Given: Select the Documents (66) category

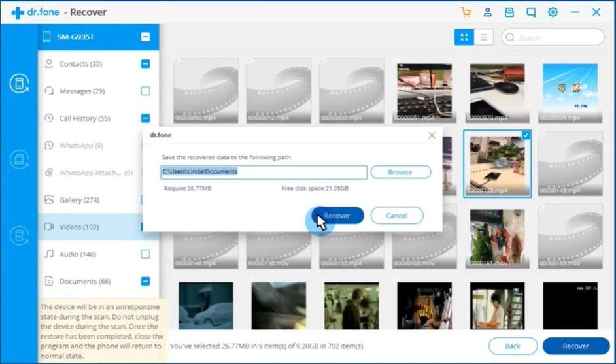Looking at the screenshot, I should click(99, 281).
